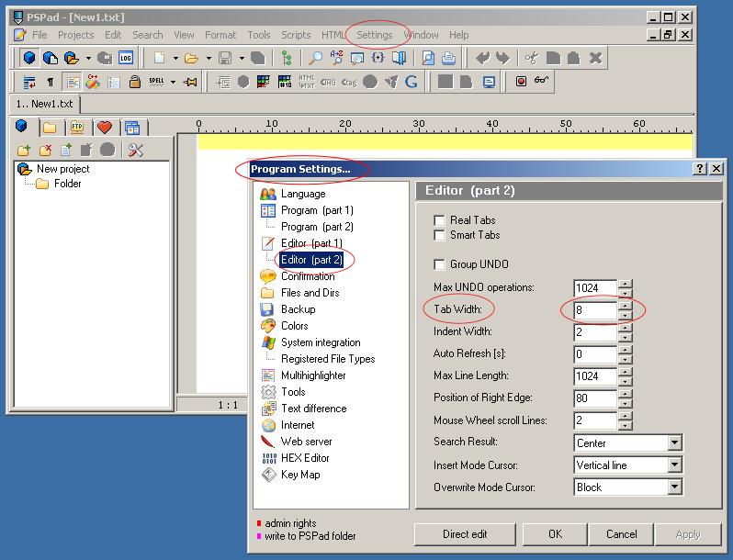Click the Apply button

click(688, 534)
